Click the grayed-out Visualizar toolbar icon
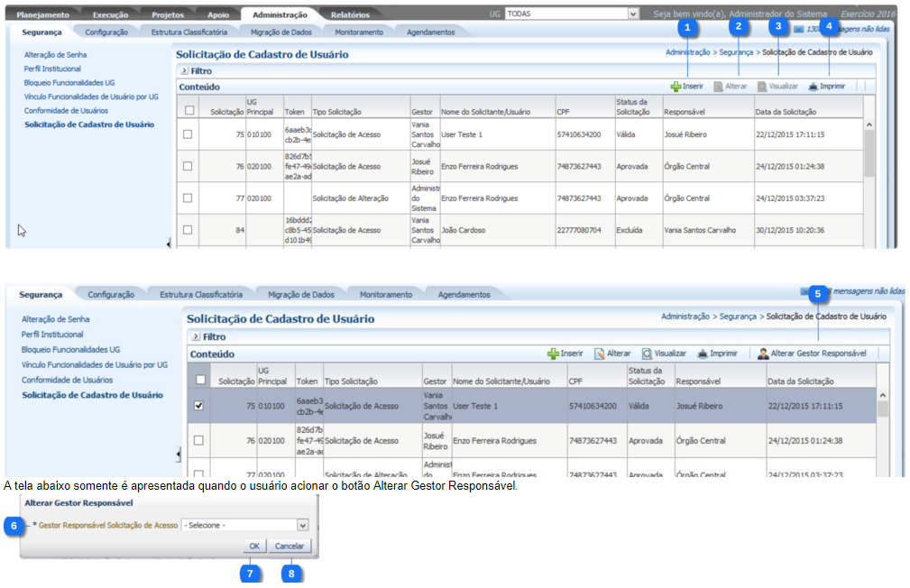The image size is (910, 588). [x=762, y=87]
